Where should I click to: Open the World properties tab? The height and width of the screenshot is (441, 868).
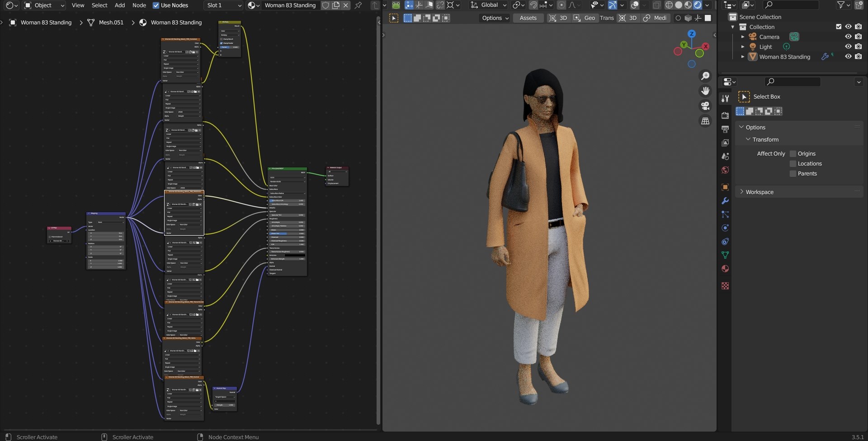[725, 170]
